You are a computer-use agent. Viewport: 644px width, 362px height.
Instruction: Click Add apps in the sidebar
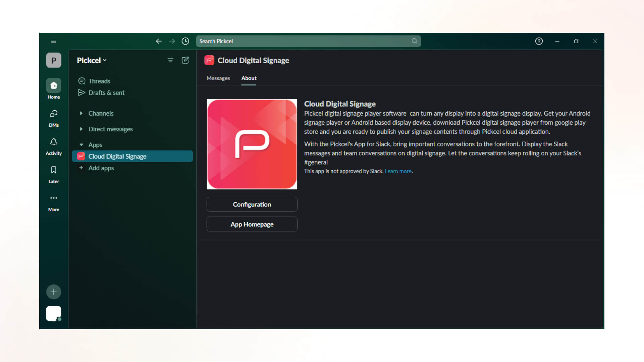pos(101,168)
